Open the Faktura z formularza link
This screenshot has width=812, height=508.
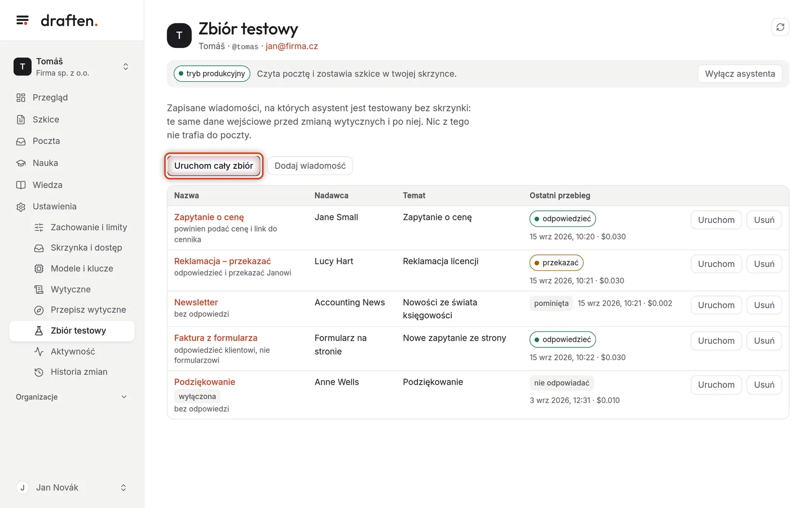216,338
